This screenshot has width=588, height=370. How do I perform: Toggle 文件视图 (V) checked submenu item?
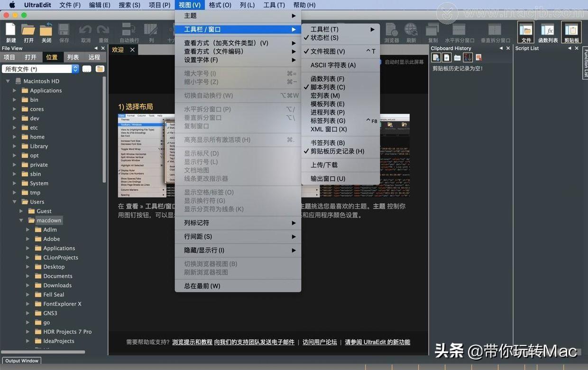(340, 51)
